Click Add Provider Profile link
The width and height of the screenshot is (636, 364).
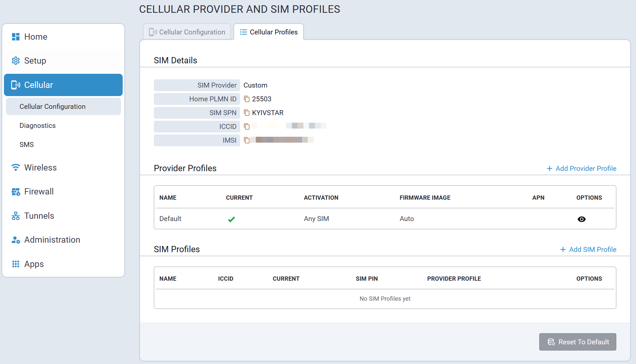581,169
